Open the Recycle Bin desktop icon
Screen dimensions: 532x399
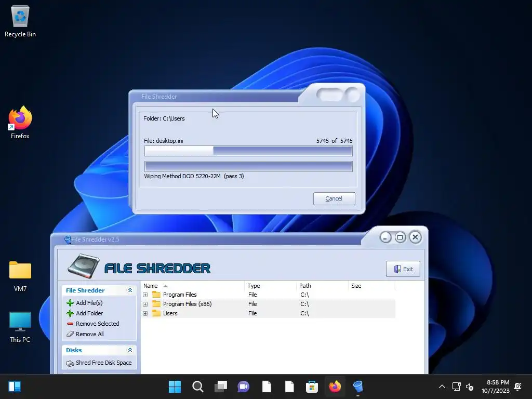tap(20, 21)
